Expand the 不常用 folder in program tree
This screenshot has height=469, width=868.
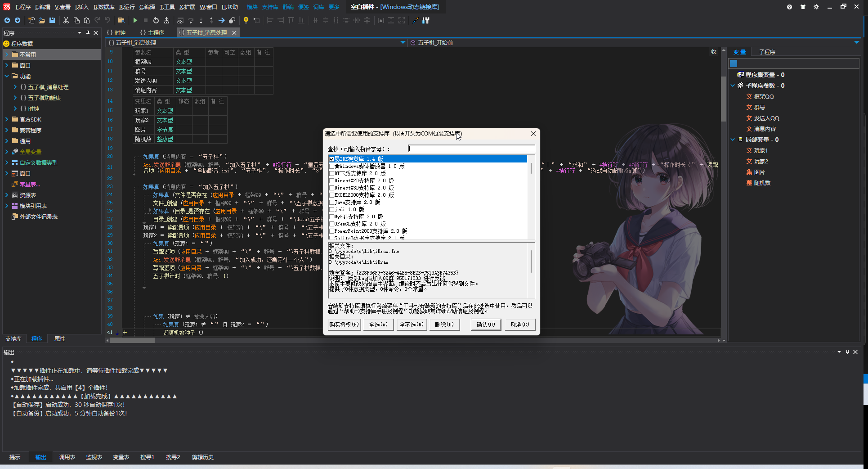click(x=7, y=54)
